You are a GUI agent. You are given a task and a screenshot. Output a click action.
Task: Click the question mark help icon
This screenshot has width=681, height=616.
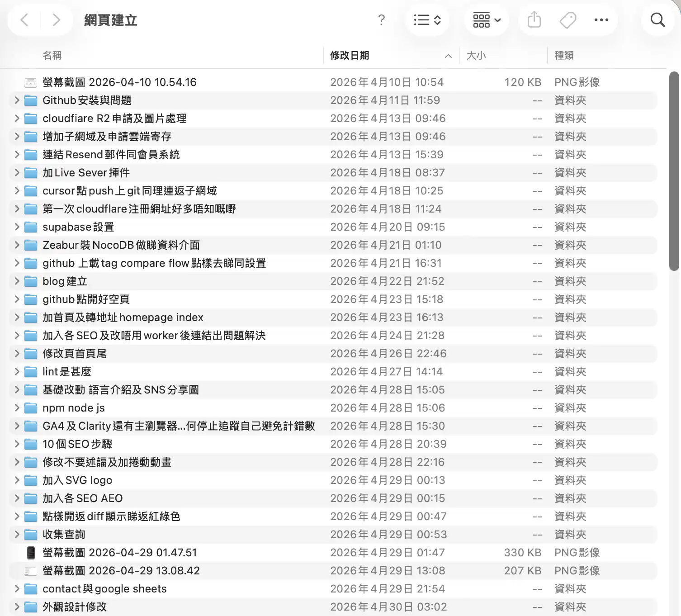(x=381, y=20)
